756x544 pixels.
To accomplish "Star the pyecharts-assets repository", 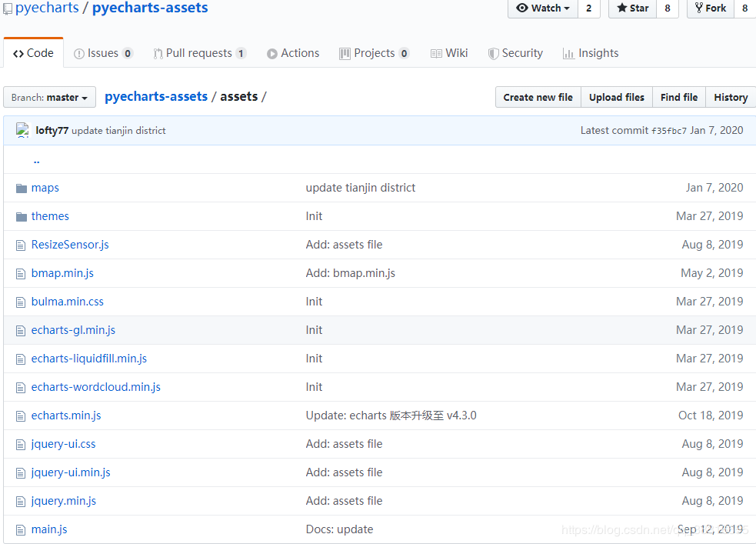I will pyautogui.click(x=632, y=8).
